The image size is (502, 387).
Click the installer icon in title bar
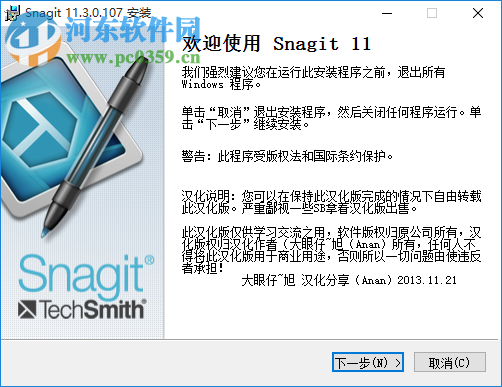pos(13,14)
